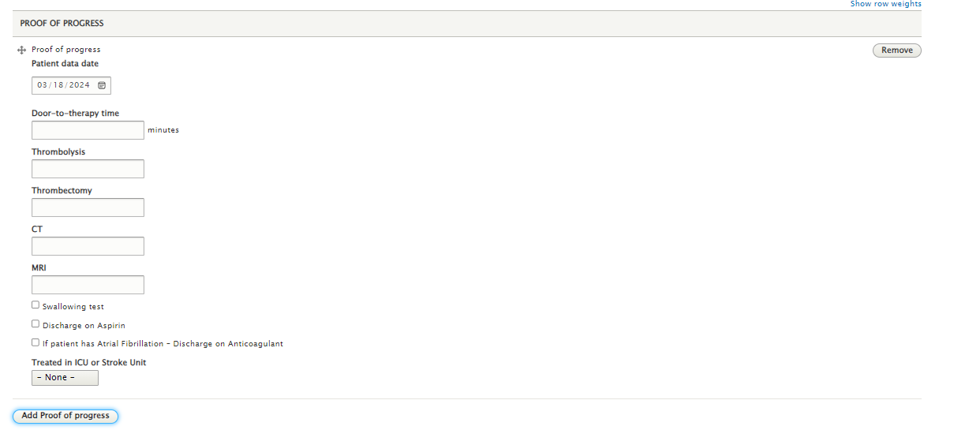
Task: Click the Discharge on Aspirin label
Action: (x=84, y=326)
